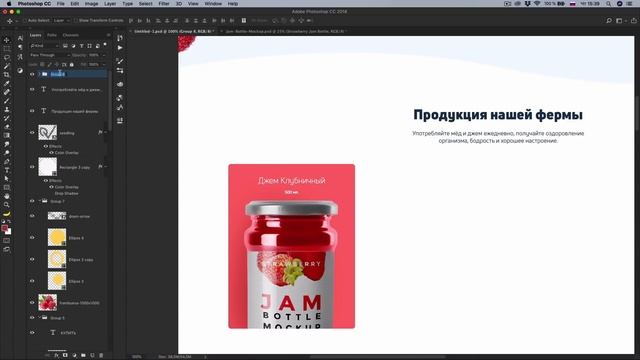
Task: Collapse effects list on seedling layer
Action: (105, 133)
